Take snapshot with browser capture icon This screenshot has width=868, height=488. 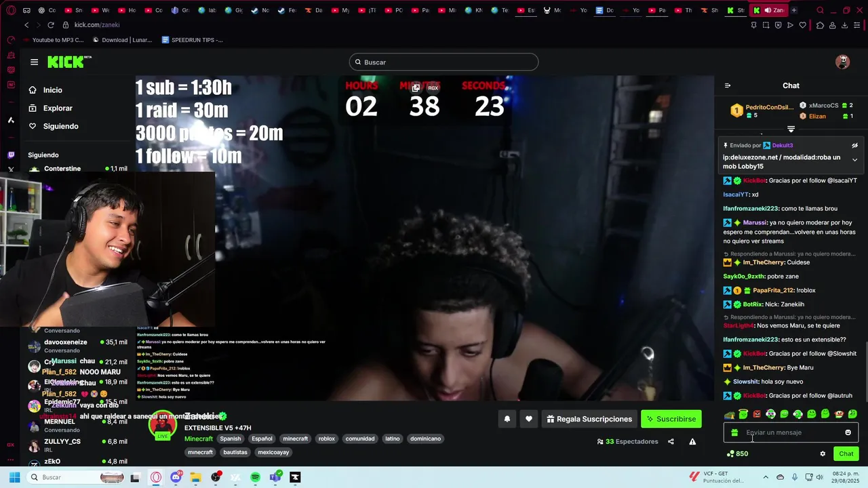tap(766, 25)
